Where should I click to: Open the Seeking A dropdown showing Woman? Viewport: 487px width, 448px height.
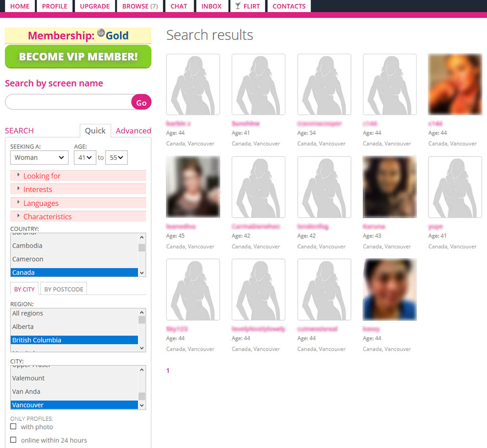[x=39, y=158]
